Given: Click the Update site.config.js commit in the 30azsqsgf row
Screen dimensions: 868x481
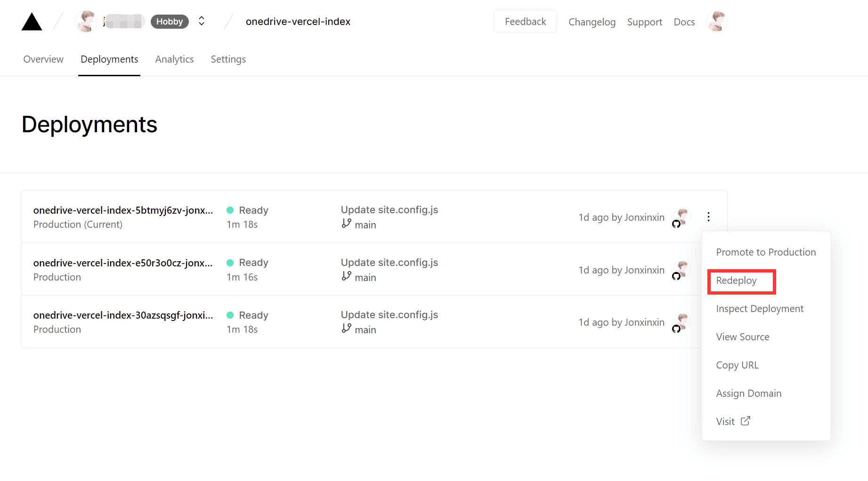Looking at the screenshot, I should [389, 315].
